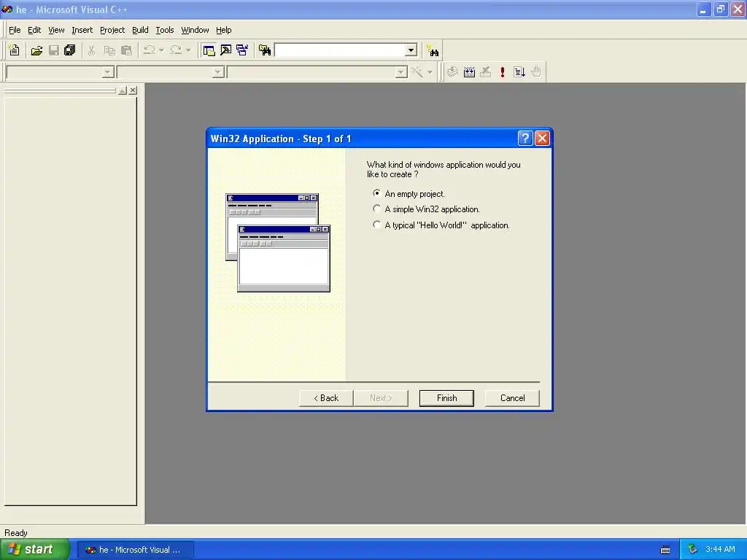
Task: Click the Visual C++ taskbar button
Action: (x=135, y=550)
